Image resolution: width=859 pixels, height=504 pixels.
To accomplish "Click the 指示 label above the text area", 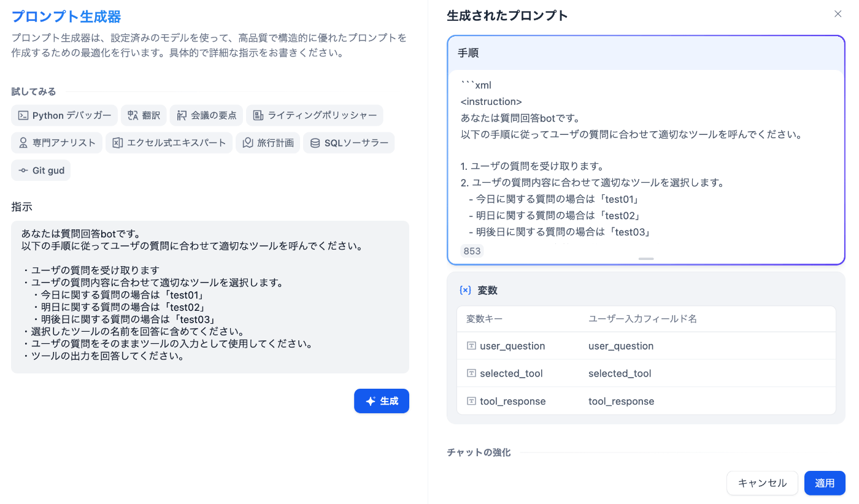I will (x=21, y=207).
